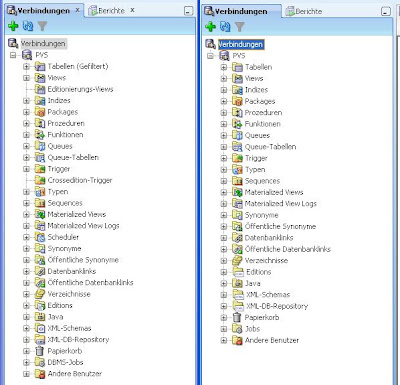Viewport: 400px width, 385px height.
Task: Expand Editions node in right panel
Action: [x=224, y=272]
